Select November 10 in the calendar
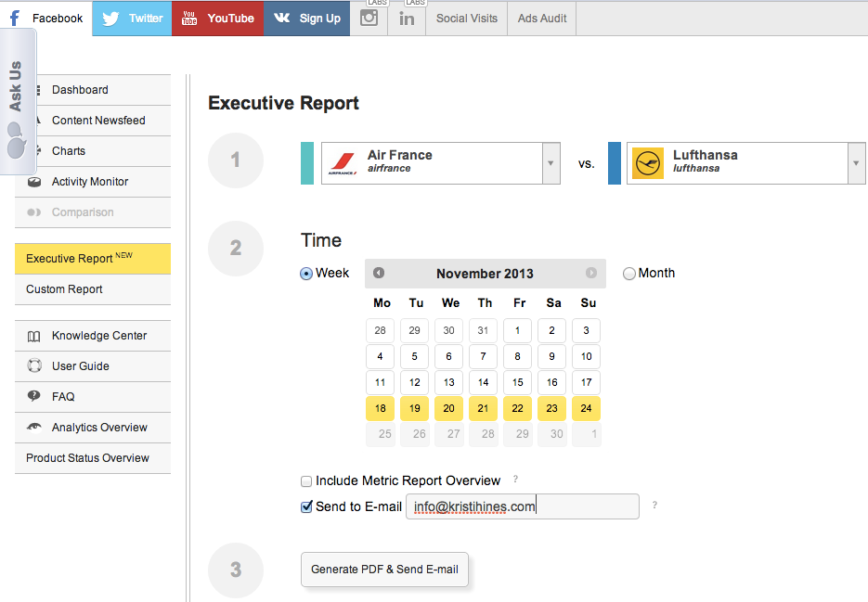 click(586, 356)
